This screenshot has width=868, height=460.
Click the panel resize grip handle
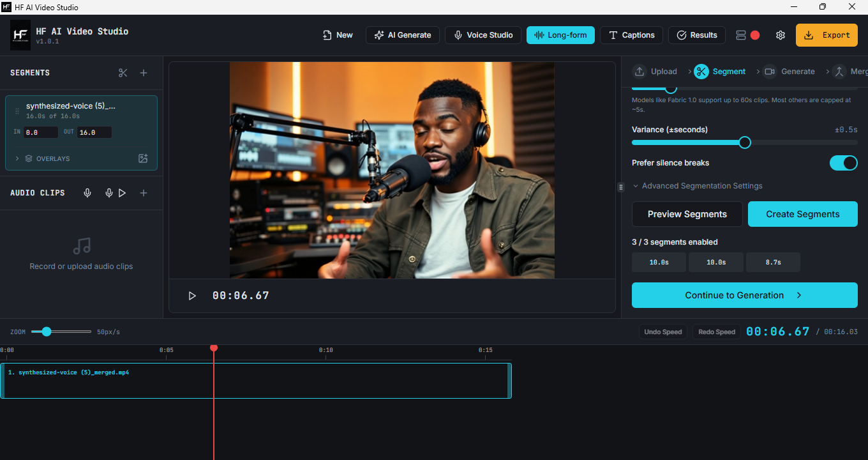point(620,187)
